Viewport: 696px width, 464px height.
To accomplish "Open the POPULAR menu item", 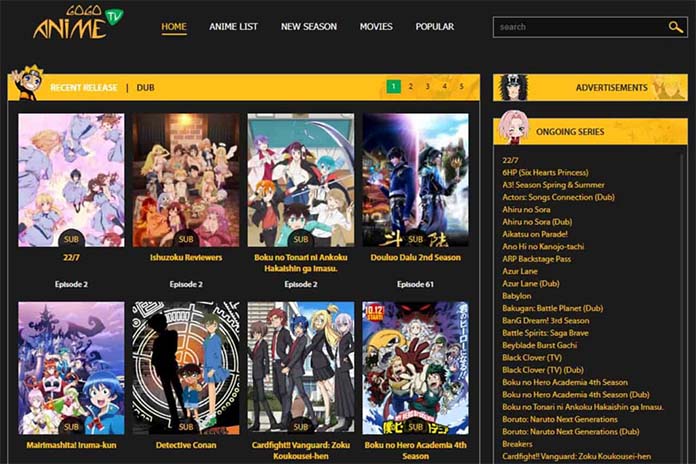I will tap(435, 27).
